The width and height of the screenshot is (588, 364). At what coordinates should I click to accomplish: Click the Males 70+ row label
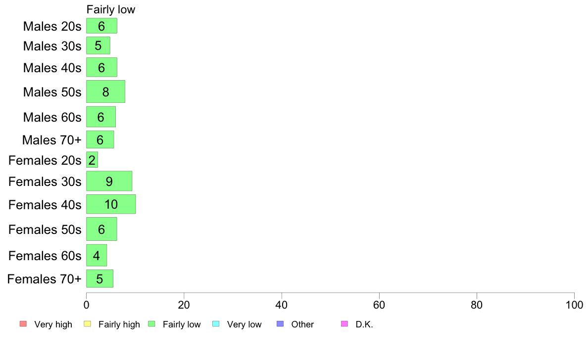[52, 140]
